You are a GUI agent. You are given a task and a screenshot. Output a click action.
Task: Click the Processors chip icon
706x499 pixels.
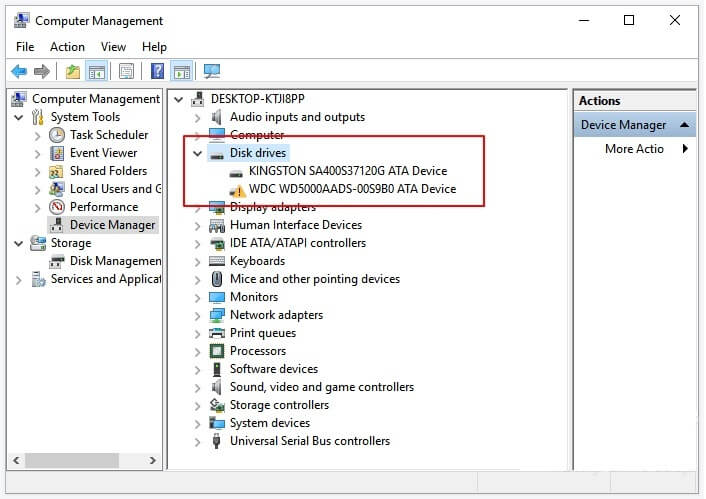click(217, 351)
